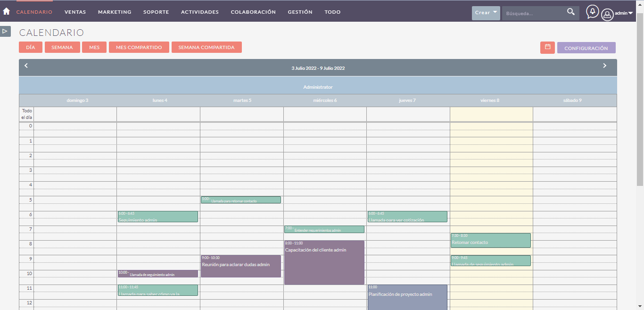Go to next week arrow
644x310 pixels.
click(604, 66)
